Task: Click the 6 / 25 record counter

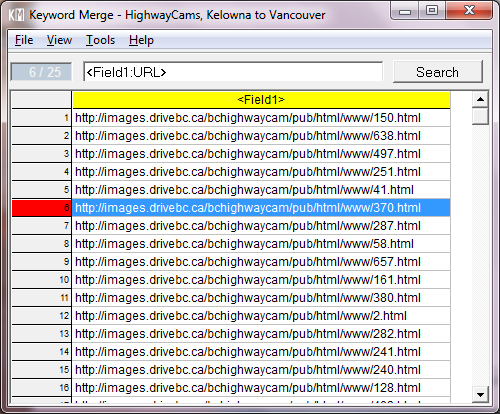Action: click(41, 72)
